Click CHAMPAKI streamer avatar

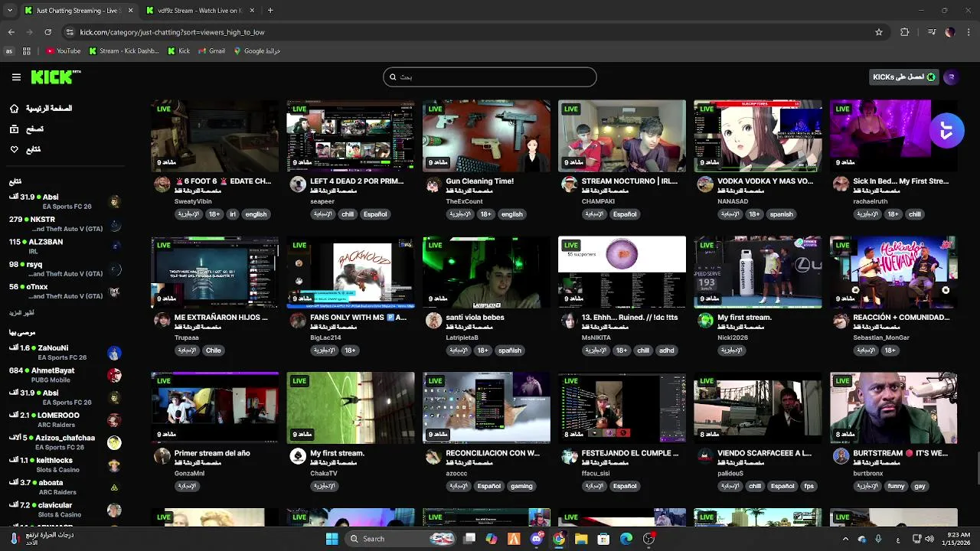[x=569, y=184]
